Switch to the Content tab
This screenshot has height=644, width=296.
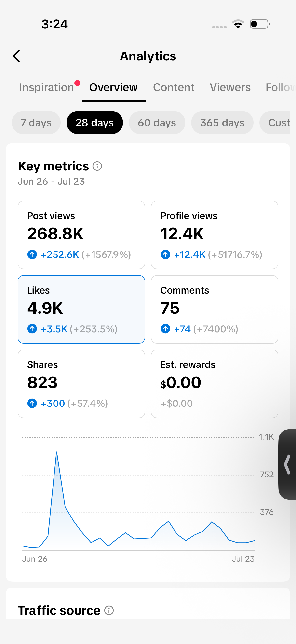coord(174,87)
